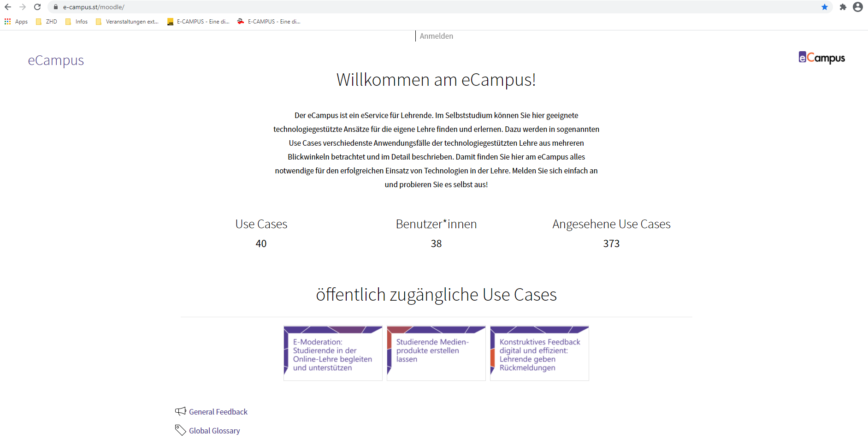The width and height of the screenshot is (868, 445).
Task: Open the Chrome profile avatar icon
Action: (858, 7)
